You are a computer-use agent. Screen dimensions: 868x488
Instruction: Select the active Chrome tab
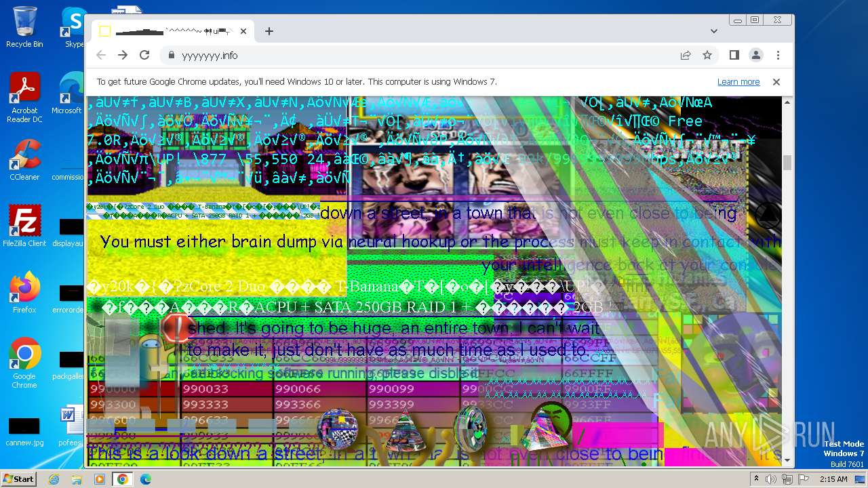(173, 31)
